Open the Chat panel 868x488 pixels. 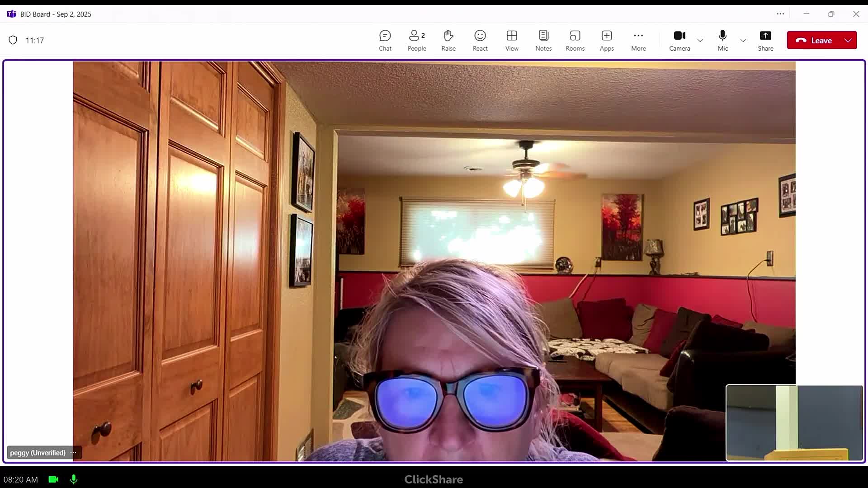tap(385, 40)
